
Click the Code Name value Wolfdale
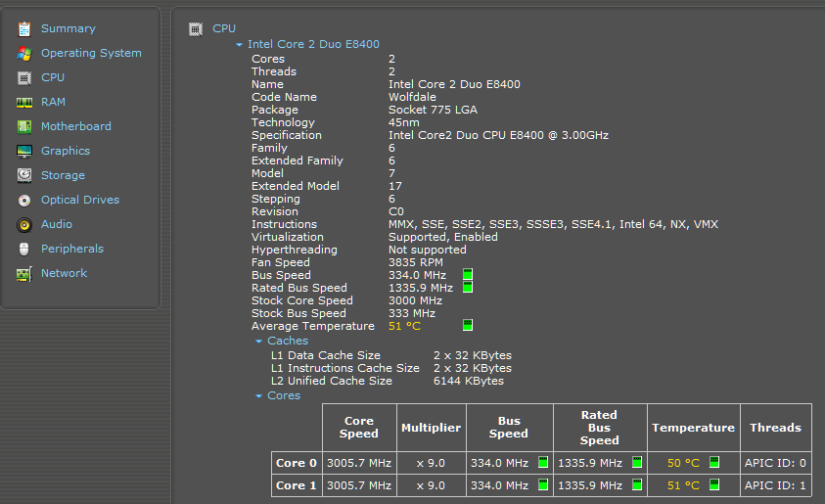click(x=413, y=97)
